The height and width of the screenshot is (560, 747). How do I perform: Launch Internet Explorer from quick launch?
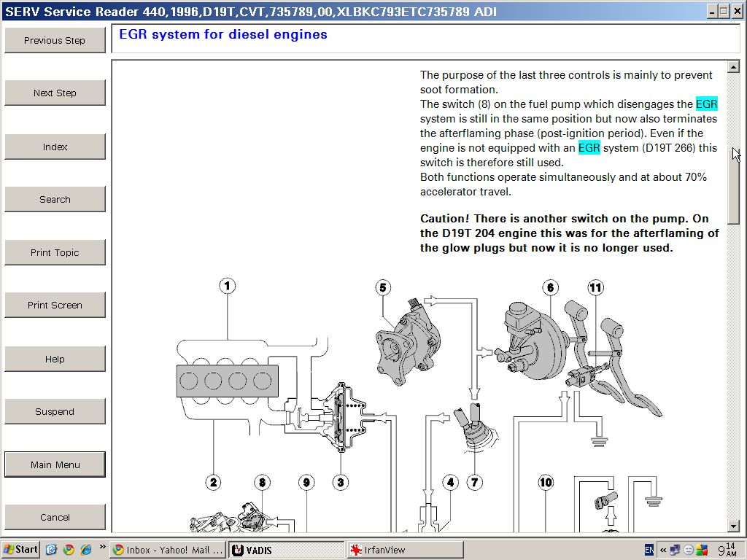pos(86,550)
